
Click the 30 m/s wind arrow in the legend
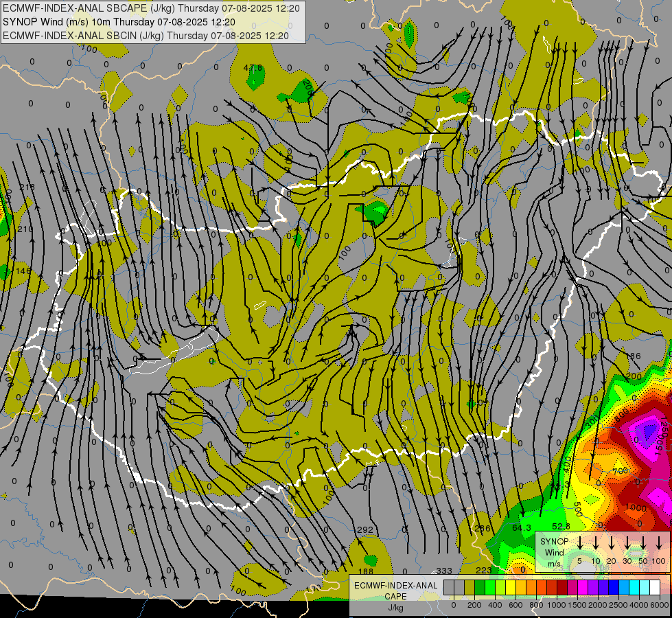[x=627, y=542]
